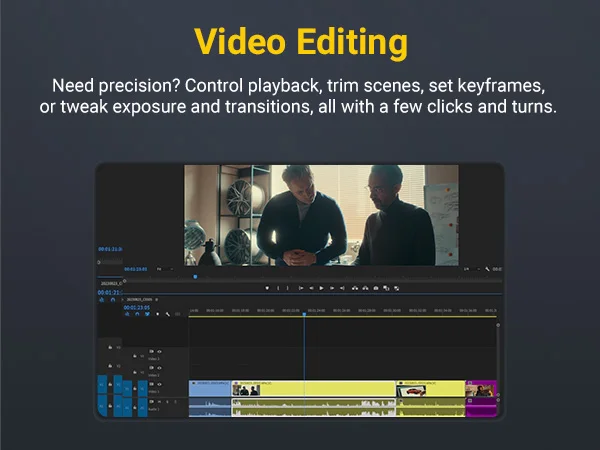Solo the Audio 1 track

[167, 401]
